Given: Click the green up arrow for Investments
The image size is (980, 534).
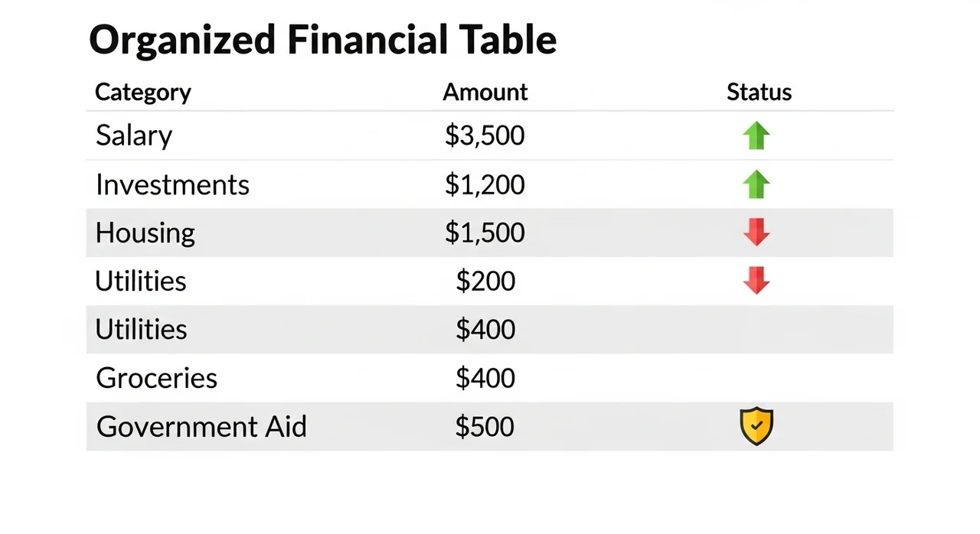Looking at the screenshot, I should [756, 184].
